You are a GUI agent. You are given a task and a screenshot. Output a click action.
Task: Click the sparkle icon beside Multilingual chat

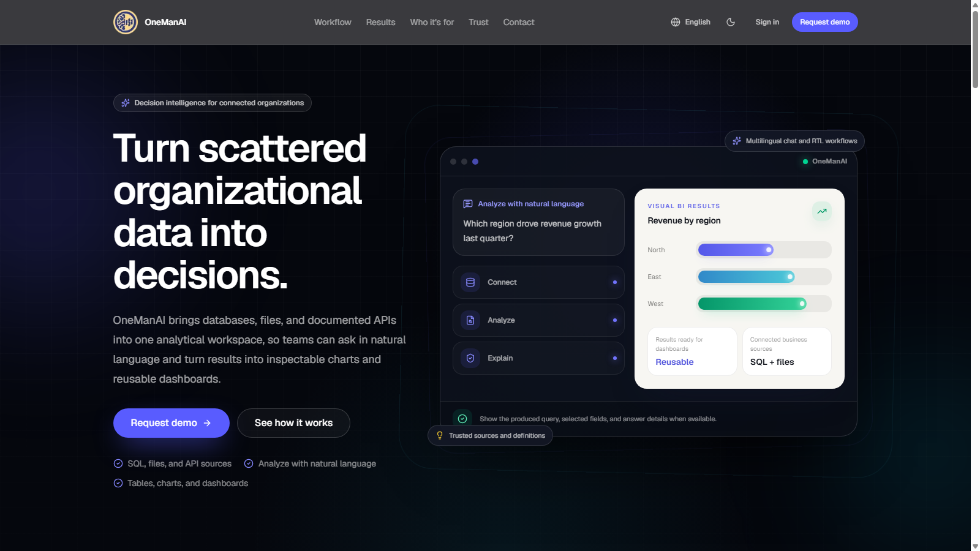coord(737,141)
